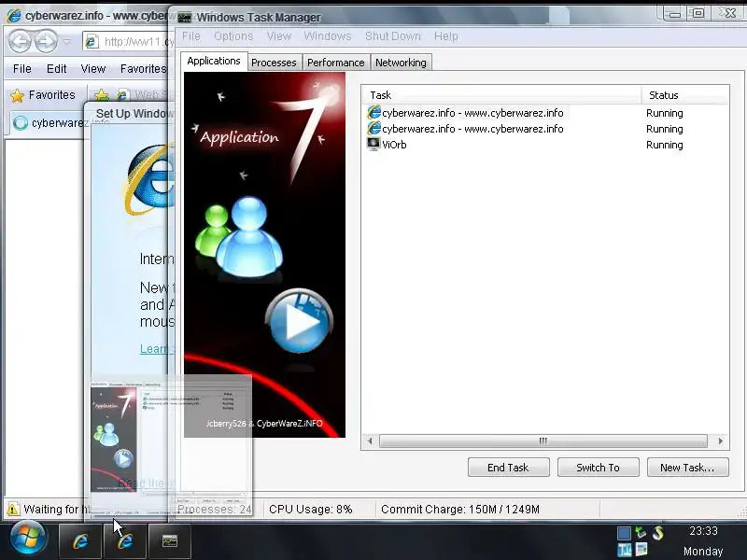
Task: Open the Options menu
Action: pos(233,36)
